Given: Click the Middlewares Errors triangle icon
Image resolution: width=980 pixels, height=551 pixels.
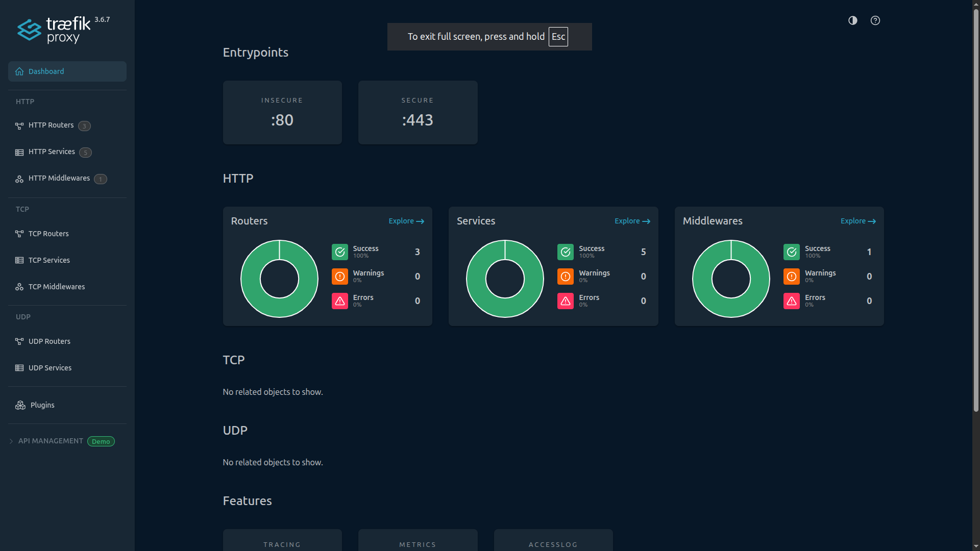Looking at the screenshot, I should point(791,301).
